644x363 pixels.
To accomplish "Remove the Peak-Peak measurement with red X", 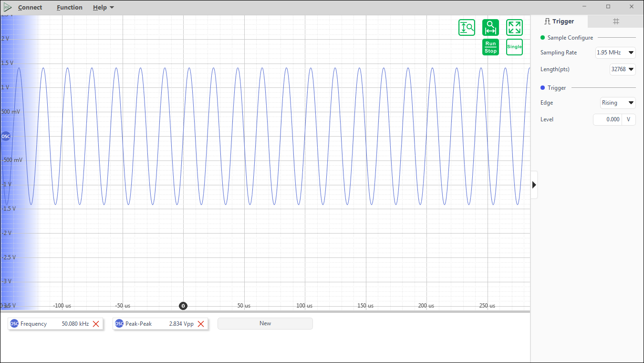I will pos(201,324).
